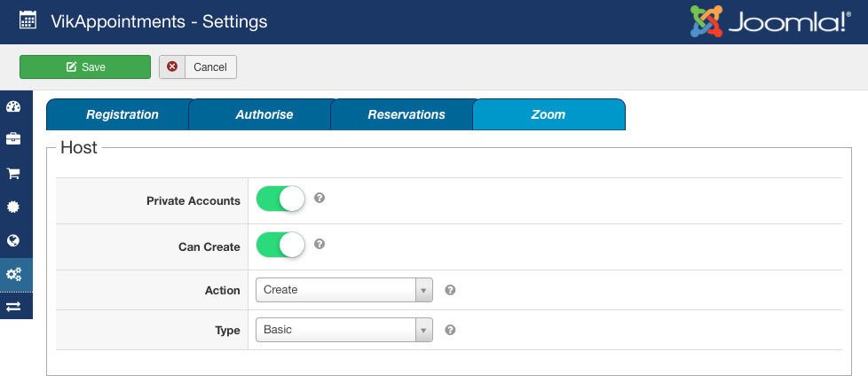Click the Joomla! logo
The image size is (868, 383).
pyautogui.click(x=770, y=21)
